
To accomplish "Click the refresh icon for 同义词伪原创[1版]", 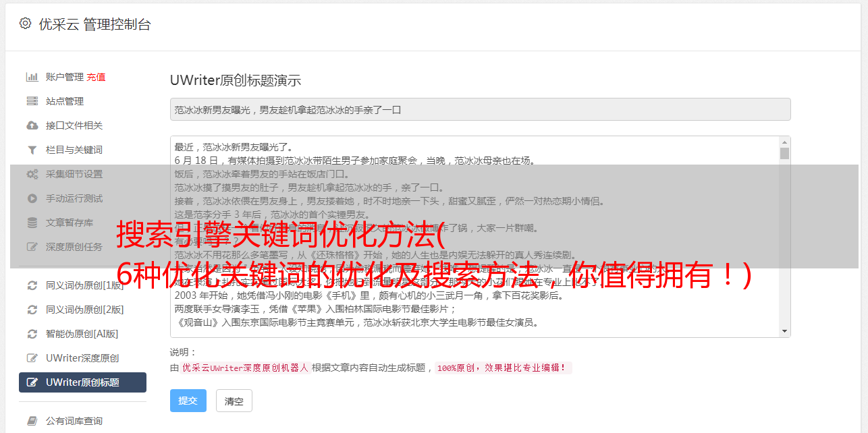I will tap(32, 285).
